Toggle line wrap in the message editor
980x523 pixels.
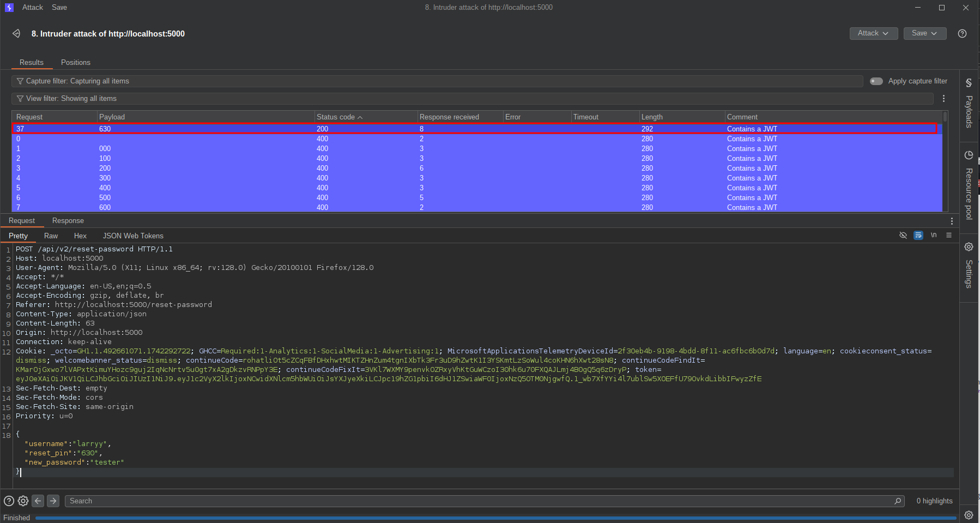918,235
